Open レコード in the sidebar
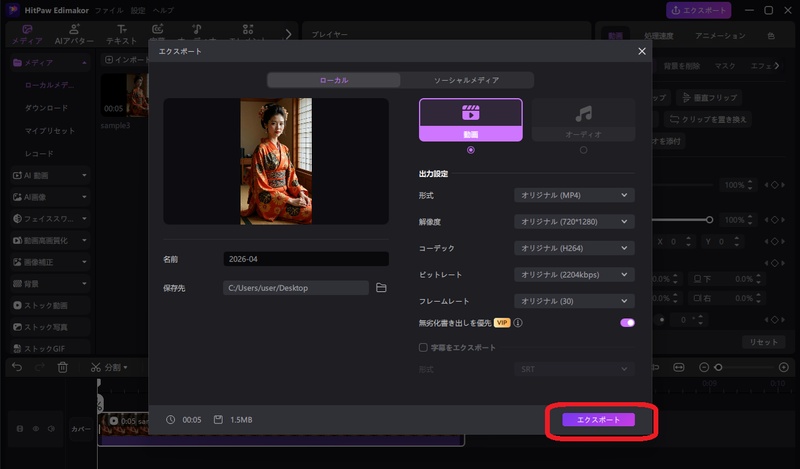The height and width of the screenshot is (469, 800). (x=39, y=154)
